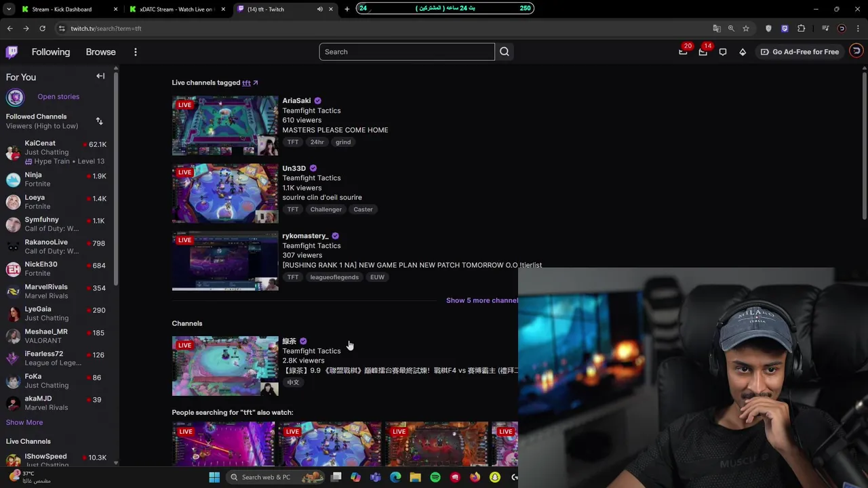Open the browser zoom magnifier icon
This screenshot has height=488, width=868.
(731, 28)
